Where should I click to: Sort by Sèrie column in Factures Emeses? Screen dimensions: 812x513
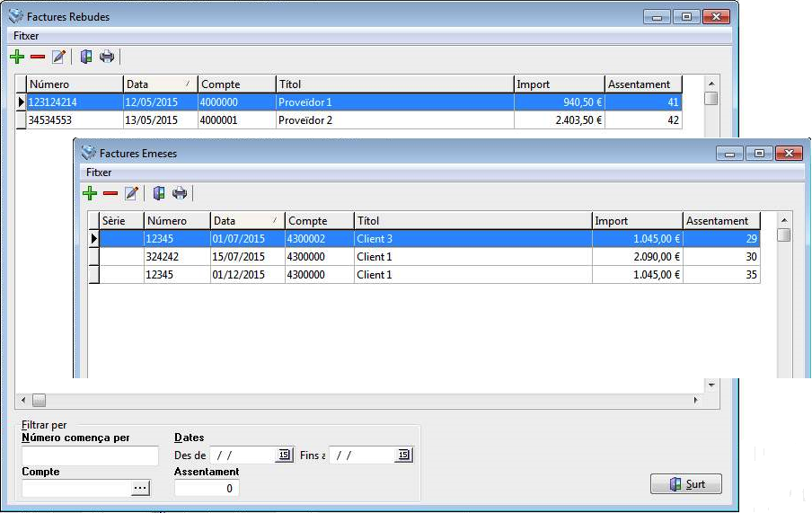[x=121, y=221]
